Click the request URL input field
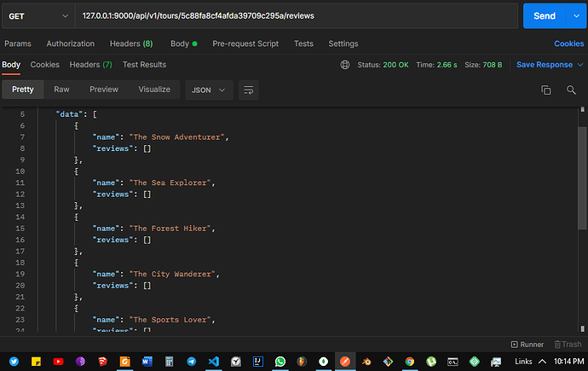This screenshot has width=588, height=371. pyautogui.click(x=298, y=16)
